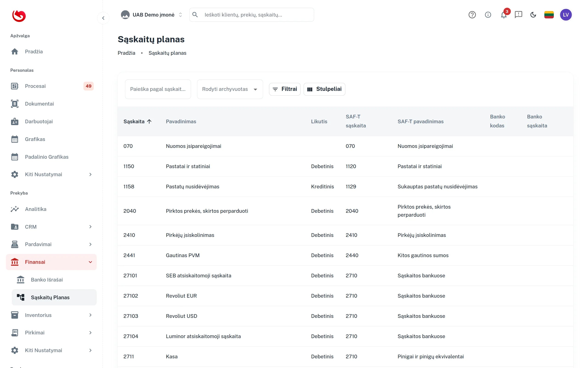Open Procesai in the sidebar
Image resolution: width=588 pixels, height=368 pixels.
51,86
